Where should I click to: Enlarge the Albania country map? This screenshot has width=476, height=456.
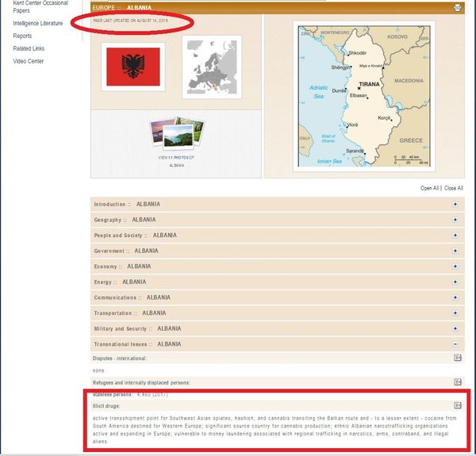[364, 96]
